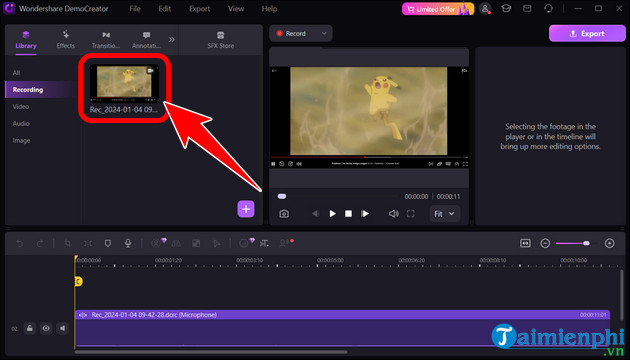Toggle visibility eye on track 02
The image size is (630, 360).
(46, 328)
